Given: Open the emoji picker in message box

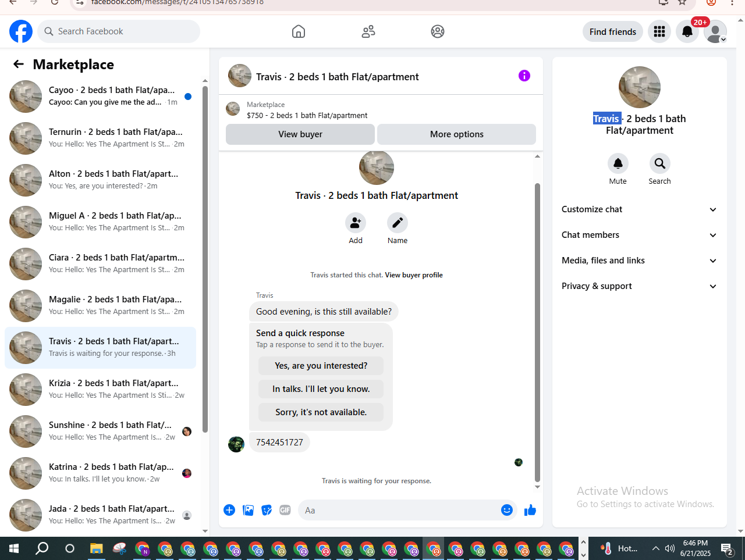Looking at the screenshot, I should click(507, 510).
